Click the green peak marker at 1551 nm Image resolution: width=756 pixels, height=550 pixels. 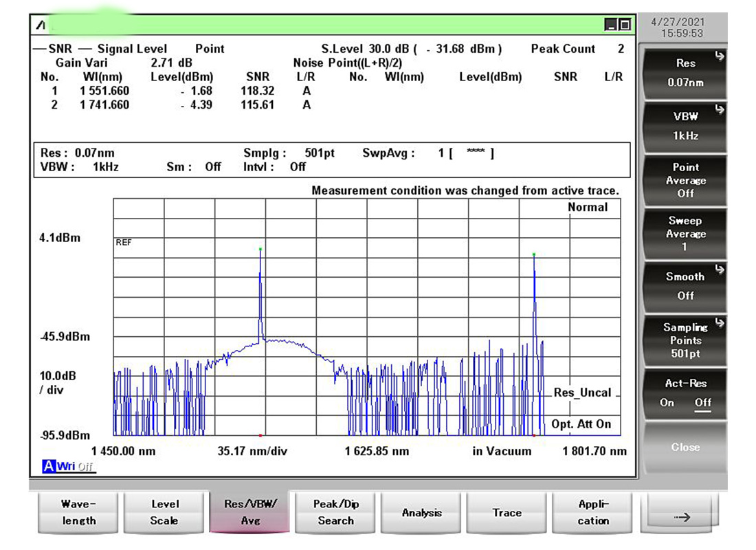260,249
